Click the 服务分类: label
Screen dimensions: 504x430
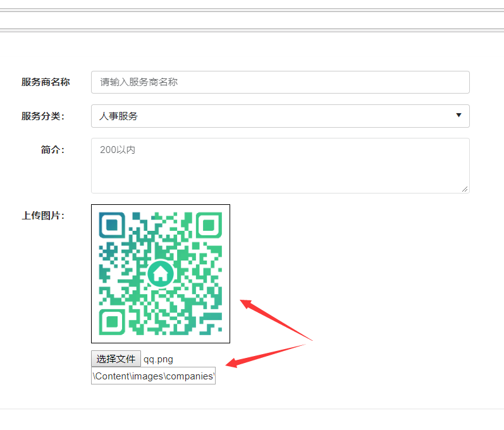click(x=43, y=116)
